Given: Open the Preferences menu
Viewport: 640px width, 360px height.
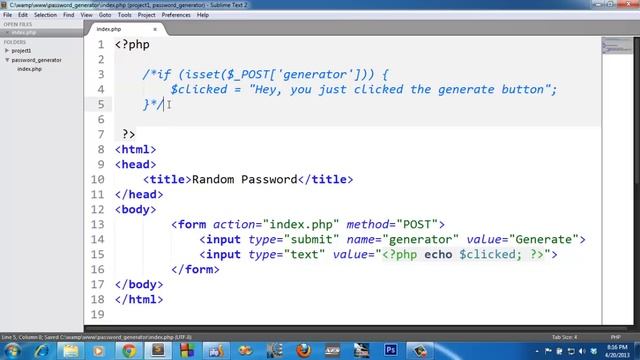Looking at the screenshot, I should coord(176,15).
